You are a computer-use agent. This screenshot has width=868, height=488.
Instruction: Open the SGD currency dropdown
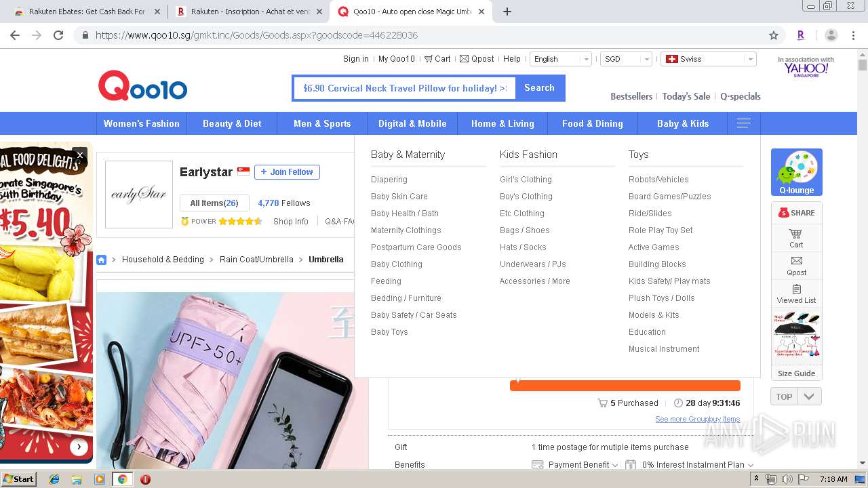point(626,59)
